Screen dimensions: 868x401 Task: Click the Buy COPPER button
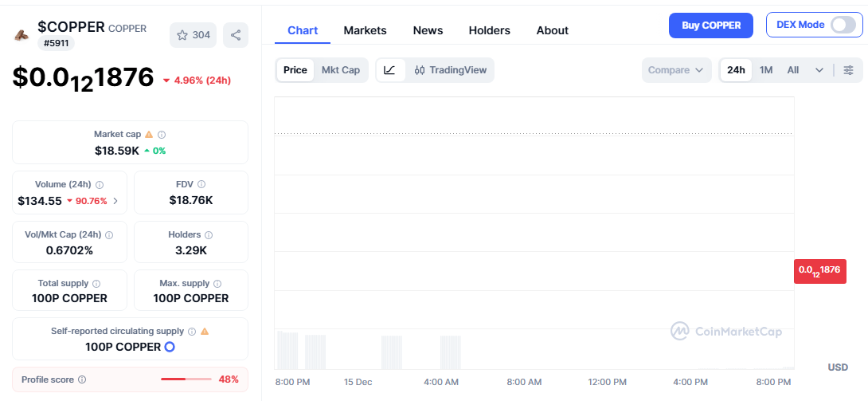click(x=711, y=25)
